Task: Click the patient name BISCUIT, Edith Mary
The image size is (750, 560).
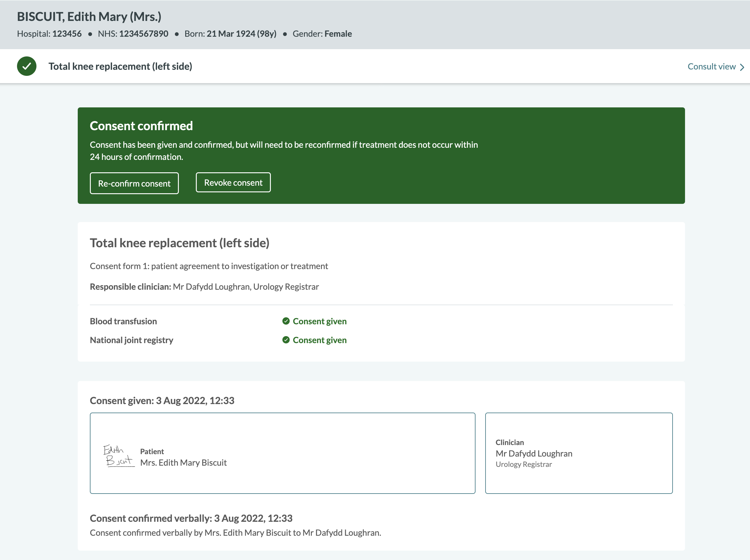Action: click(x=89, y=16)
